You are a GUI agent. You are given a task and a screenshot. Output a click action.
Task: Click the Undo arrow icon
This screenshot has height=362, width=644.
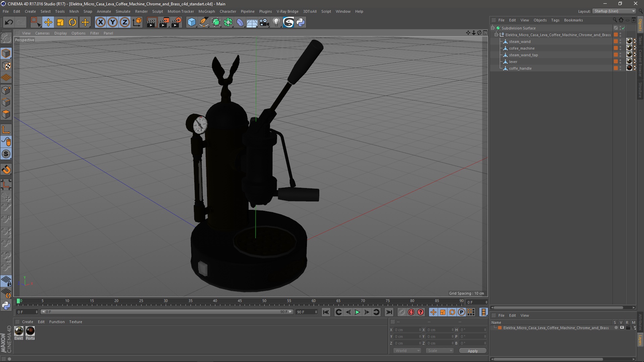9,22
